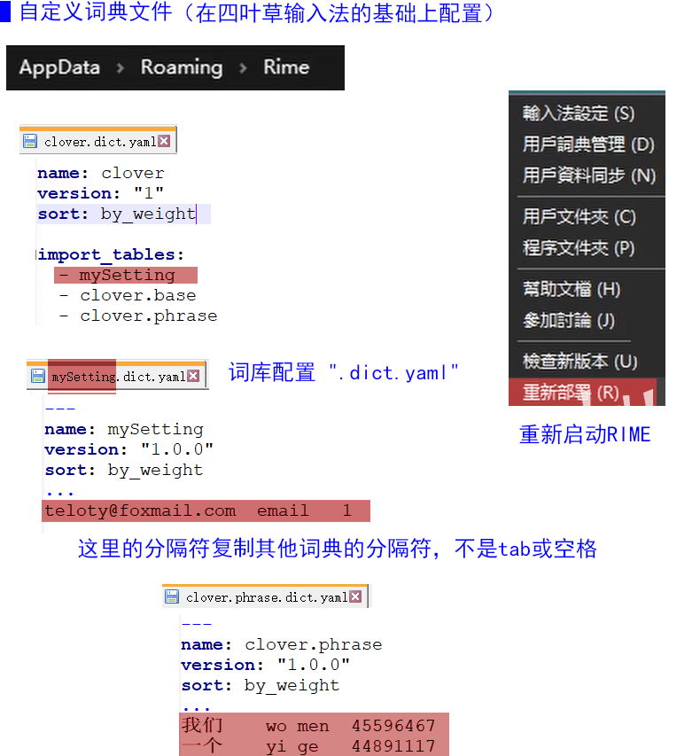Click the '- clover.base' import entry
The width and height of the screenshot is (700, 756).
click(128, 295)
